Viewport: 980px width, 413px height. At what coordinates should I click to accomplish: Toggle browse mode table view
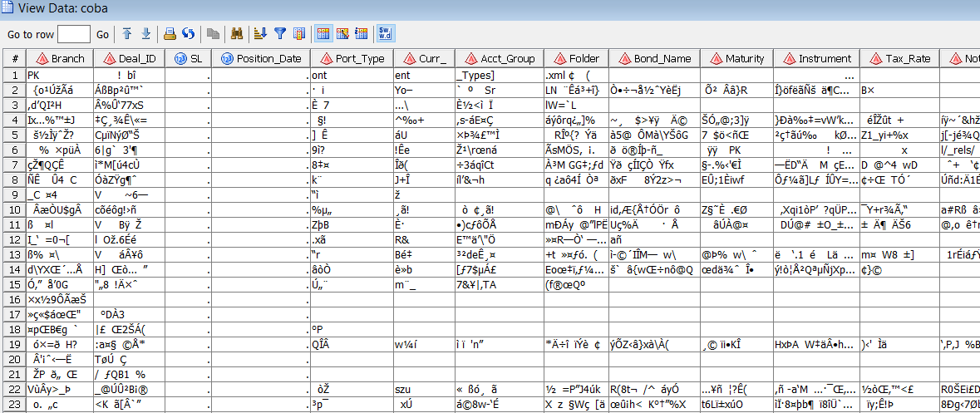point(323,34)
